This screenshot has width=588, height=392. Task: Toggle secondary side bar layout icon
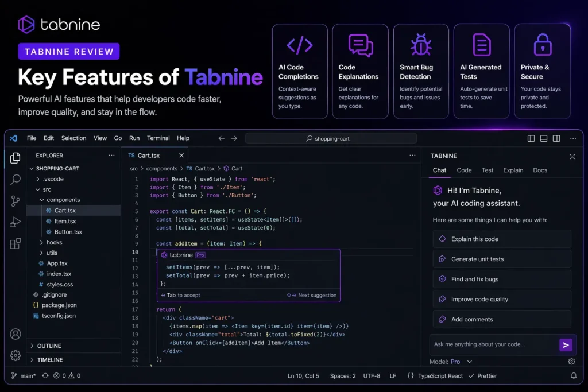click(x=556, y=138)
